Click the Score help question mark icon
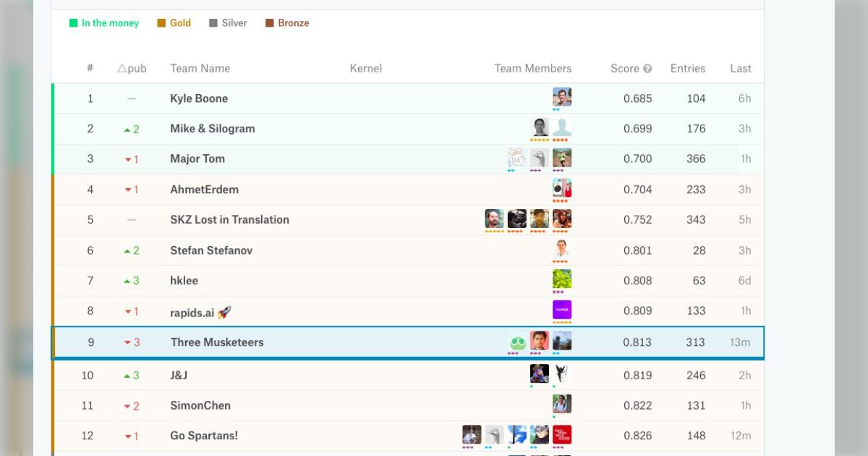This screenshot has width=868, height=456. tap(647, 69)
